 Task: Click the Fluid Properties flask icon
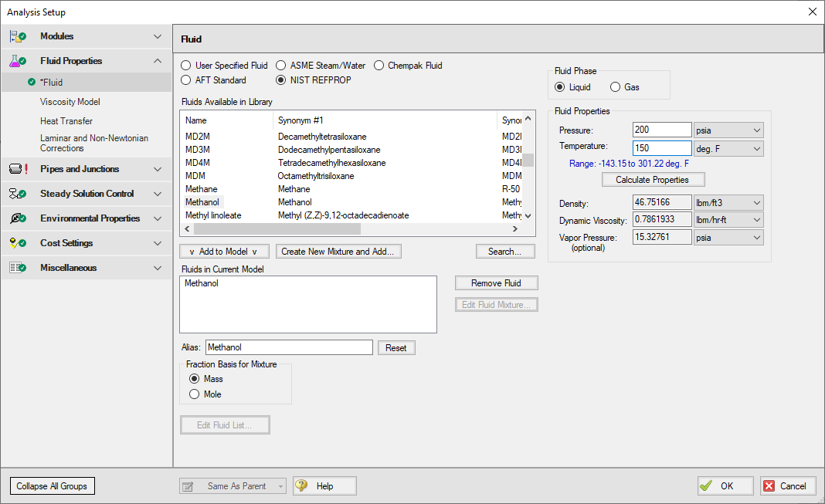pyautogui.click(x=17, y=61)
